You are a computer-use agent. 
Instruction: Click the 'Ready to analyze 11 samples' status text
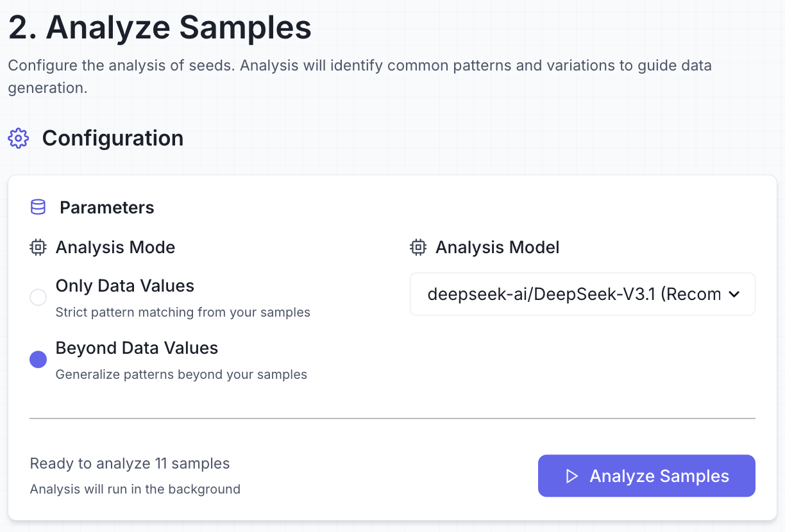tap(130, 463)
